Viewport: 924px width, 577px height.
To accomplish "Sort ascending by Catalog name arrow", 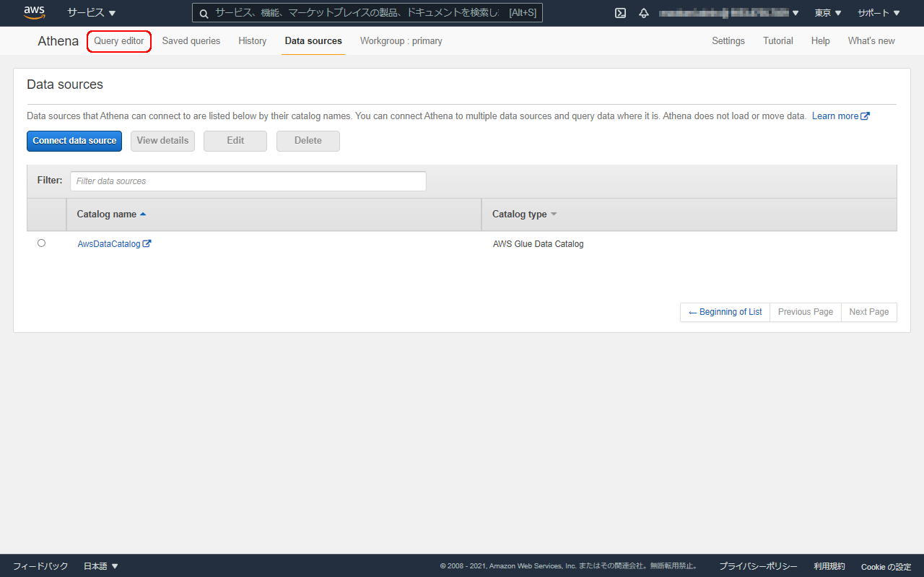I will pos(143,214).
